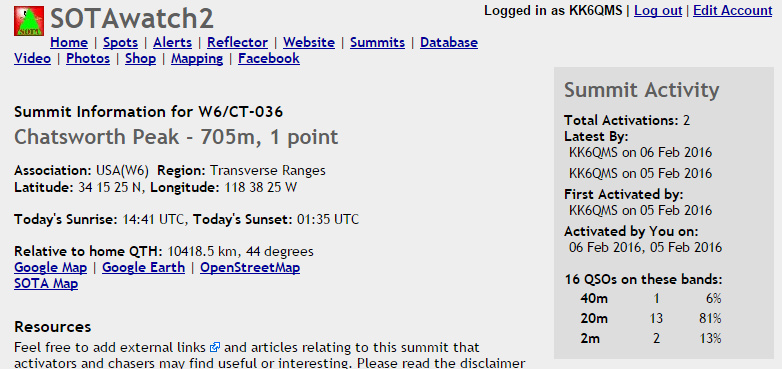Click the SOTA logo icon

click(29, 21)
